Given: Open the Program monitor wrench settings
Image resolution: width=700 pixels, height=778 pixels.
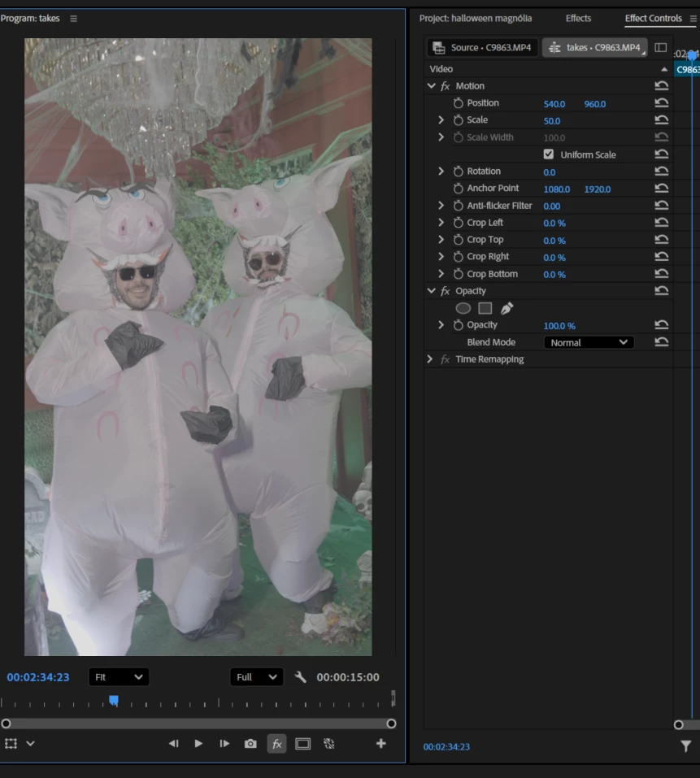Looking at the screenshot, I should pyautogui.click(x=300, y=676).
